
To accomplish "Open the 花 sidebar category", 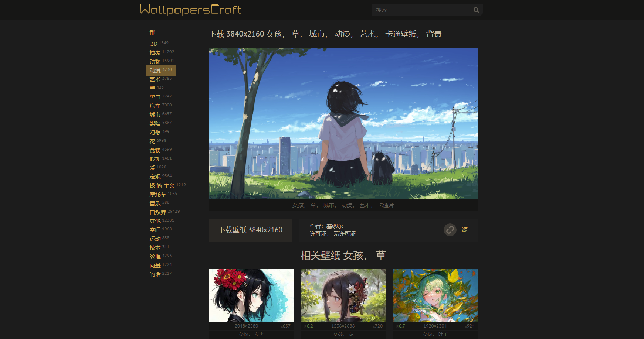I will (x=152, y=141).
